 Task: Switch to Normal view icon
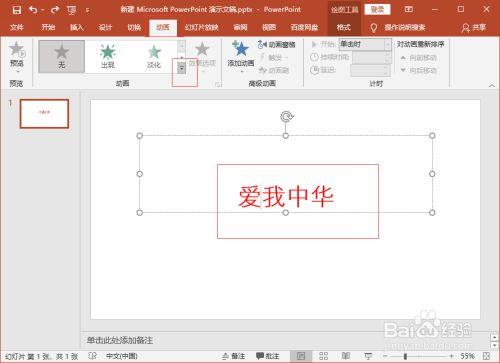(301, 356)
